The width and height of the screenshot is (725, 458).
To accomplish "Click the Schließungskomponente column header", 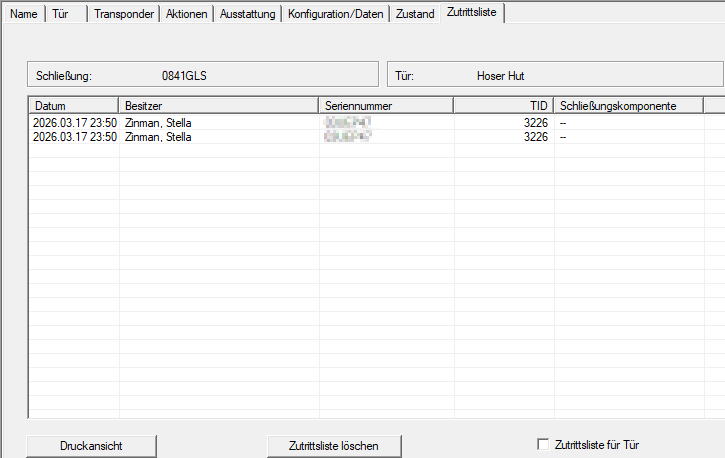I will (628, 105).
